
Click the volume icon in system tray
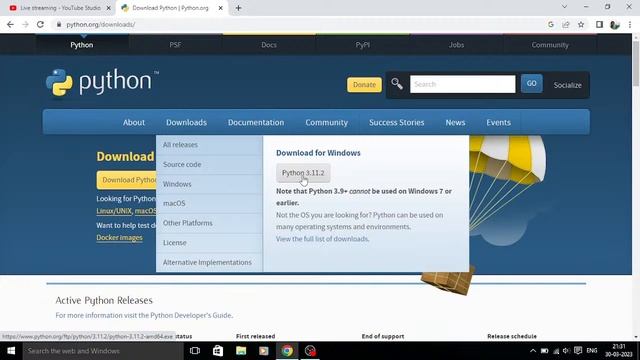[x=566, y=351]
